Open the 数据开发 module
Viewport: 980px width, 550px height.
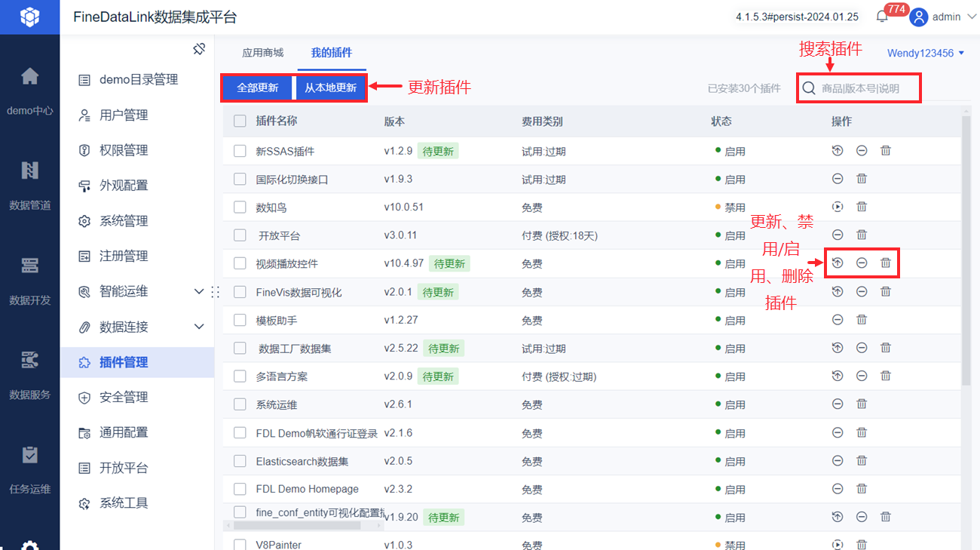tap(29, 280)
